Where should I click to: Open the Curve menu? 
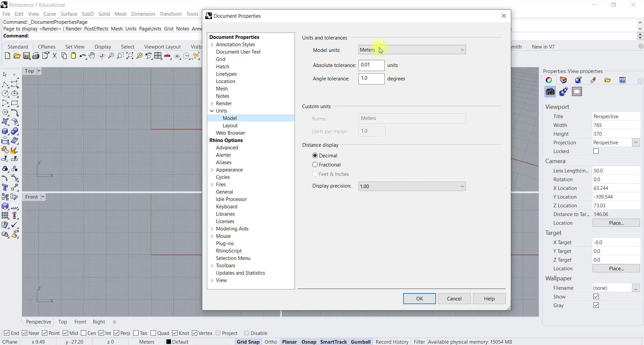(x=50, y=14)
